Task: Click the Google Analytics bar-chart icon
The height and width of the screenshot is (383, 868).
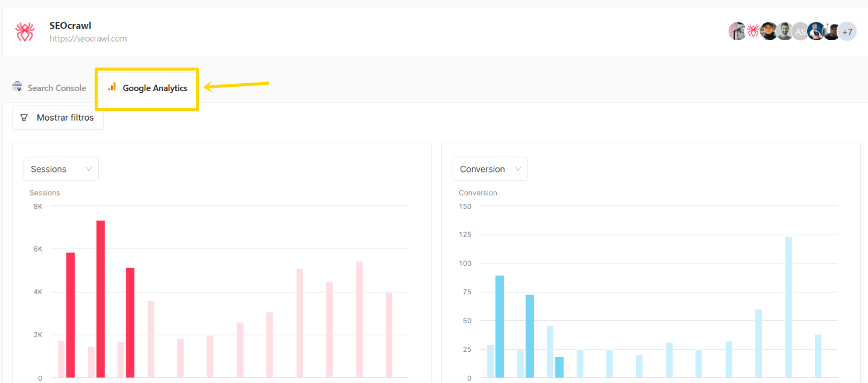Action: pos(112,87)
